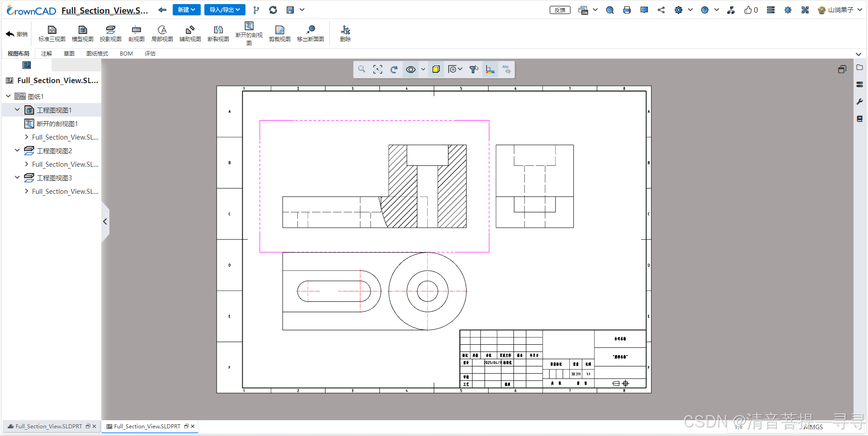Click the 删除 delete tool
The image size is (868, 436).
[x=345, y=34]
